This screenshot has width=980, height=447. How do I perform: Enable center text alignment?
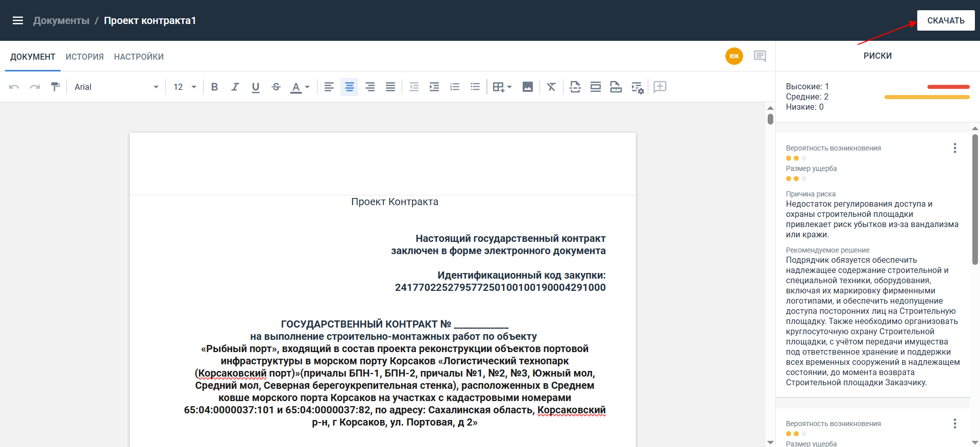[x=349, y=87]
